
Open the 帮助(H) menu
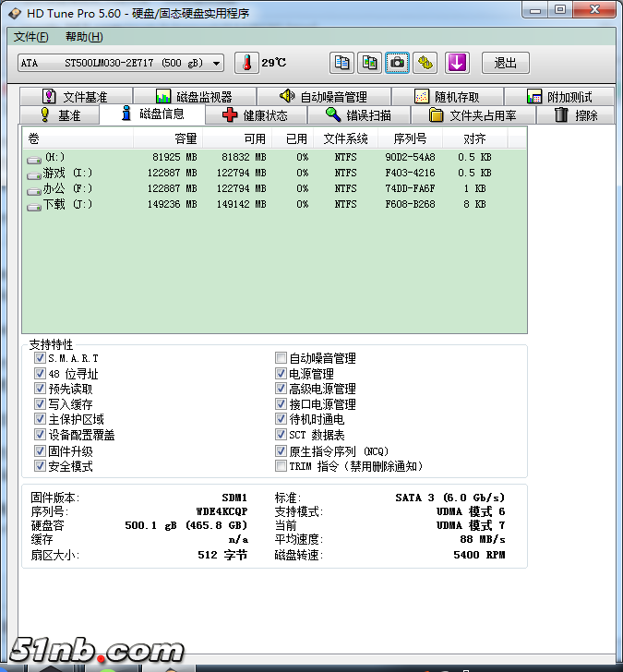[x=84, y=37]
